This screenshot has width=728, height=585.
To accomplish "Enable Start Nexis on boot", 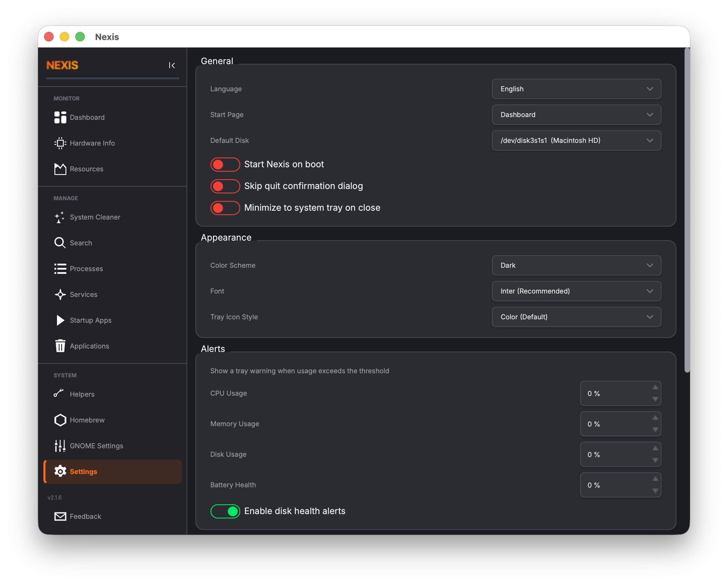I will (x=225, y=164).
